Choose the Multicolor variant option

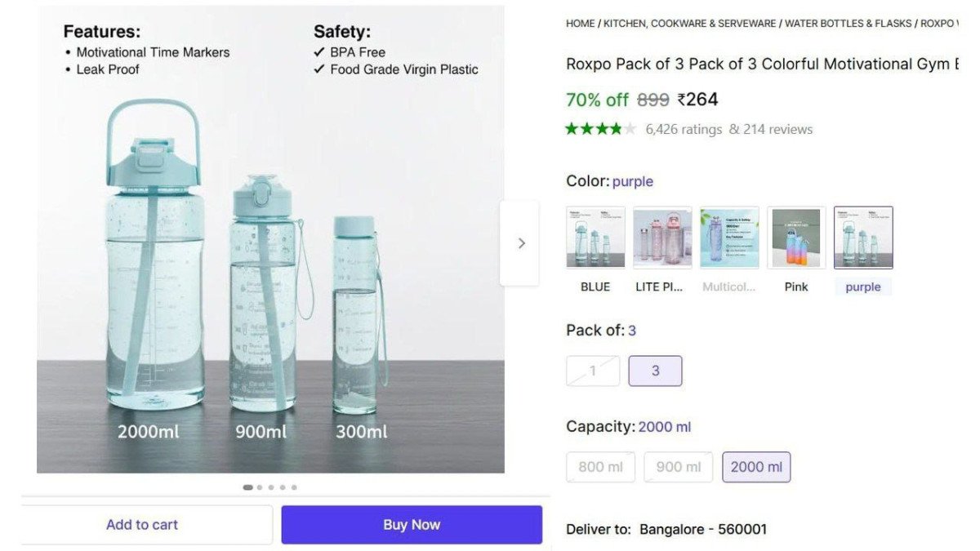[x=728, y=238]
